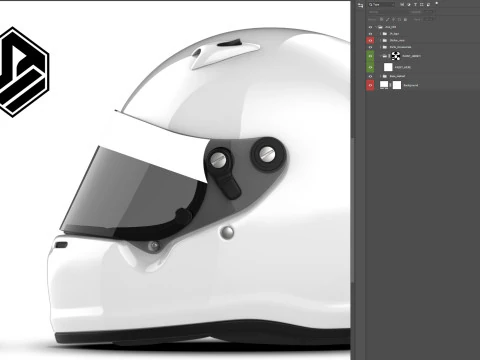Toggle the layer filtering switch
The width and height of the screenshot is (480, 360).
point(437,3)
